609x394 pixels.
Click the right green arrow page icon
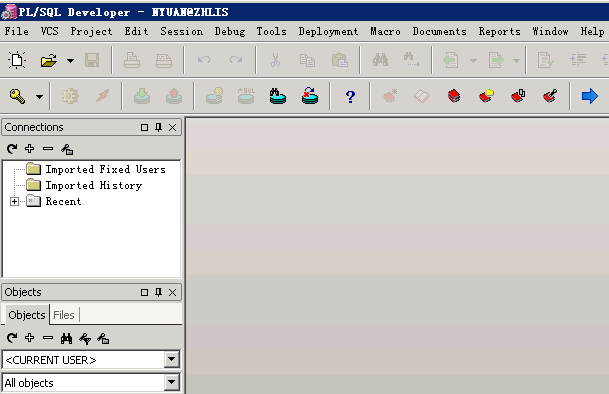[x=496, y=60]
